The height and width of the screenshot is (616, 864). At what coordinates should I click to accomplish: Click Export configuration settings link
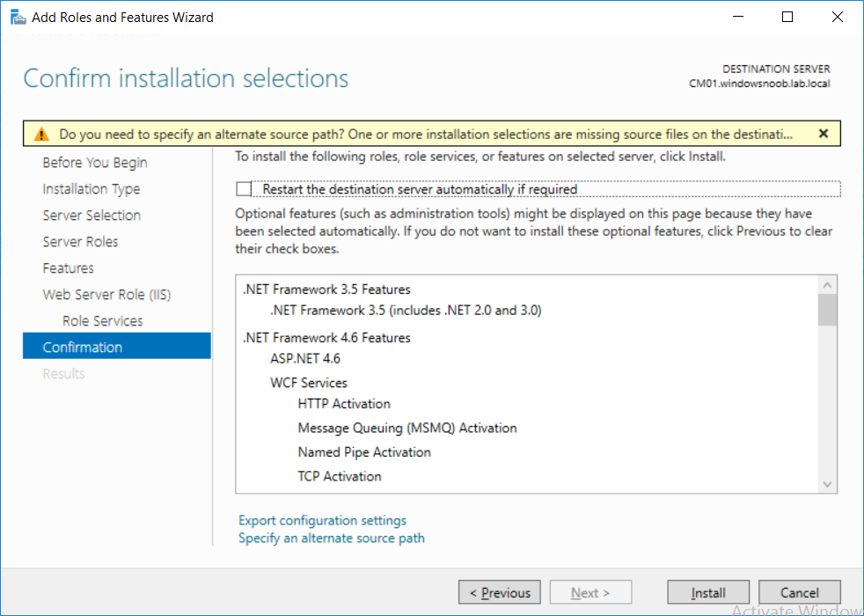point(322,520)
